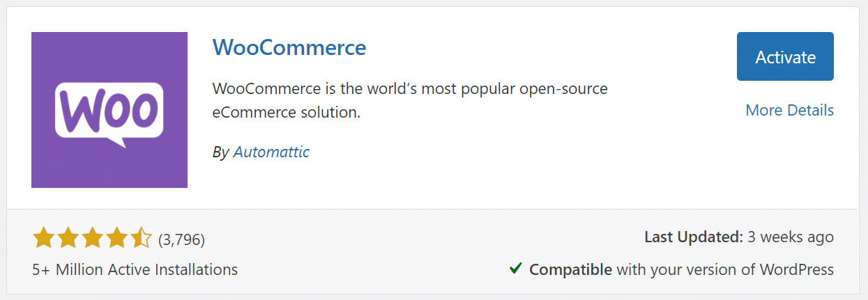Click the first rating star
This screenshot has height=300, width=868.
pyautogui.click(x=44, y=239)
